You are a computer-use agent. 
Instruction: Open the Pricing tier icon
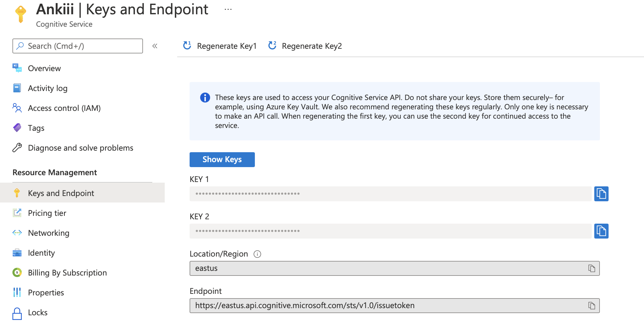point(17,213)
